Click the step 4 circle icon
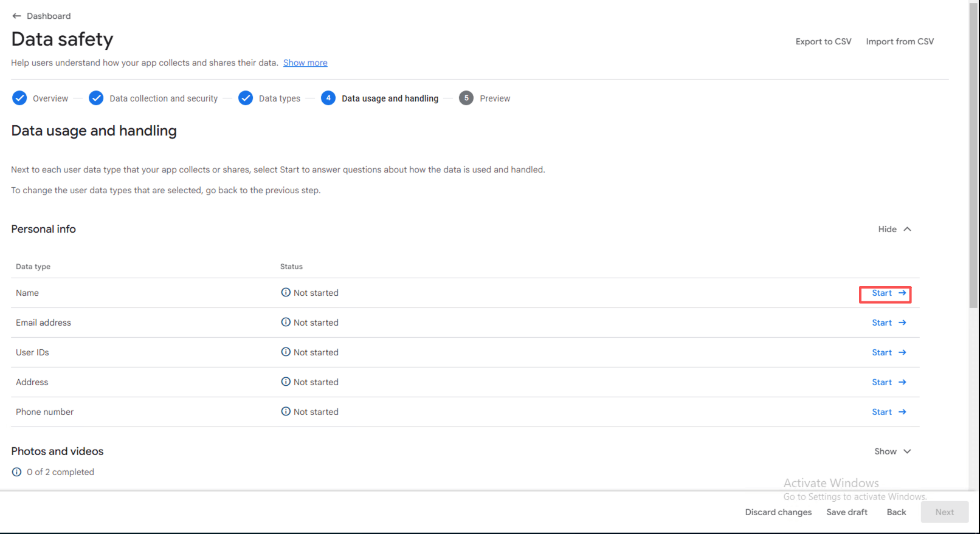 (328, 98)
